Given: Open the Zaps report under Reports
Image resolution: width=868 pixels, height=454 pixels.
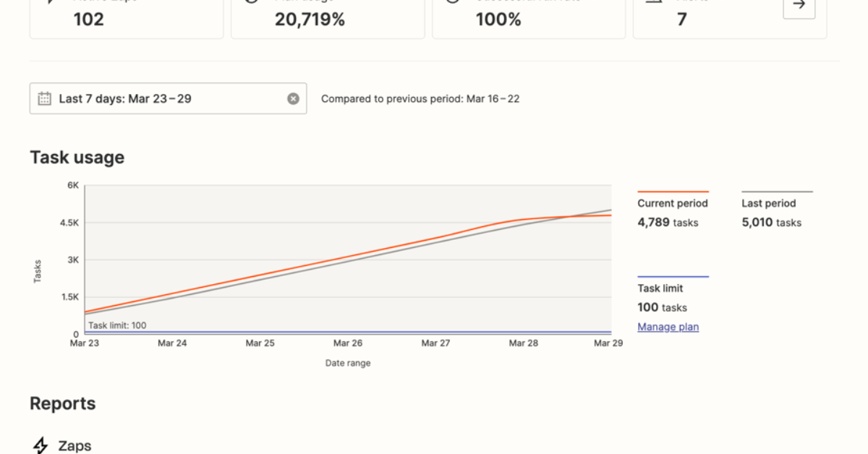Looking at the screenshot, I should pyautogui.click(x=75, y=445).
